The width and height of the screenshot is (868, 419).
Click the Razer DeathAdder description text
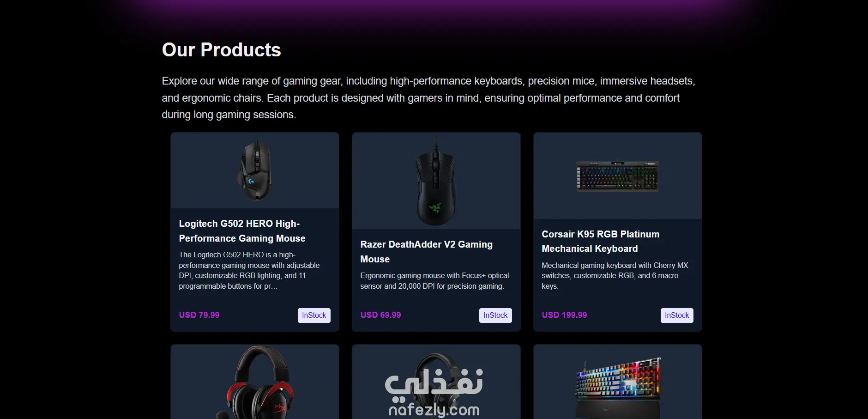coord(434,281)
